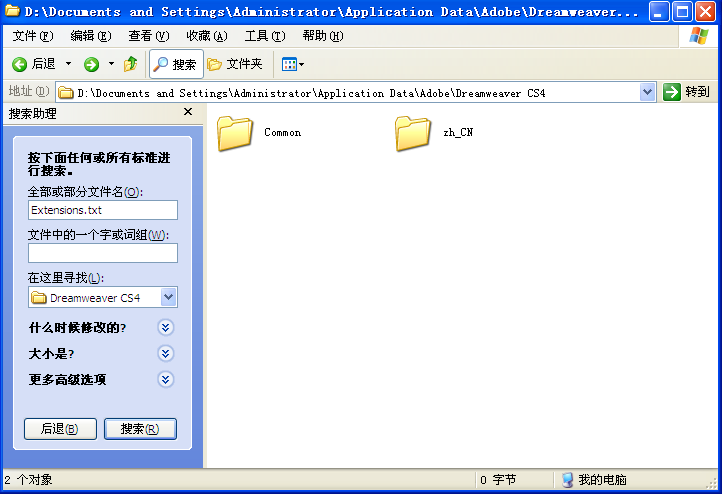The height and width of the screenshot is (494, 722).
Task: Open the views button dropdown
Action: point(292,64)
